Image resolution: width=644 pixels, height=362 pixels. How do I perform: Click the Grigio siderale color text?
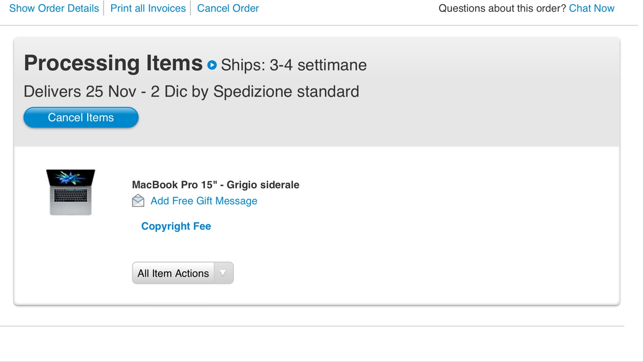point(263,185)
